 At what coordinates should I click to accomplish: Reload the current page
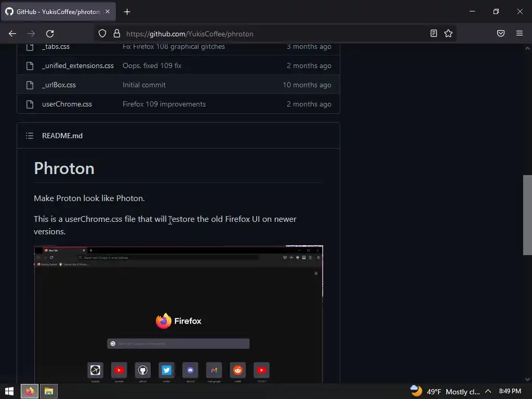pos(50,34)
